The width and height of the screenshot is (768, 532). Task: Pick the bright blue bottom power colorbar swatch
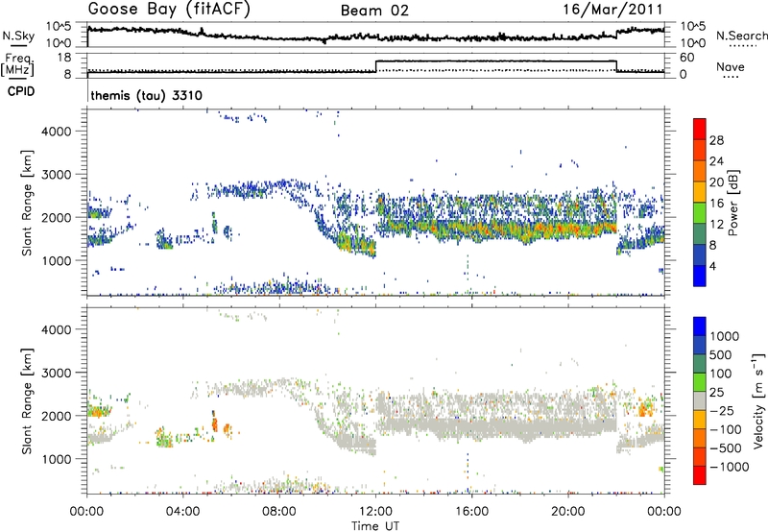click(x=700, y=276)
